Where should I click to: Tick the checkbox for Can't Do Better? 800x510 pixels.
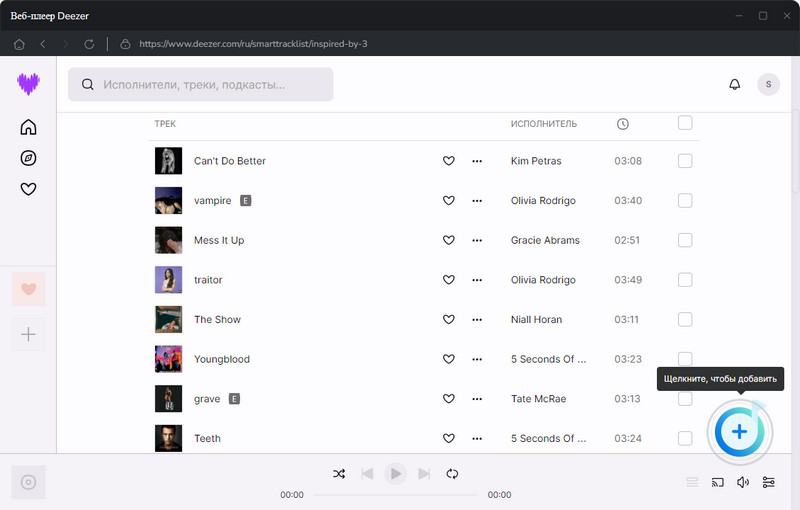tap(685, 161)
